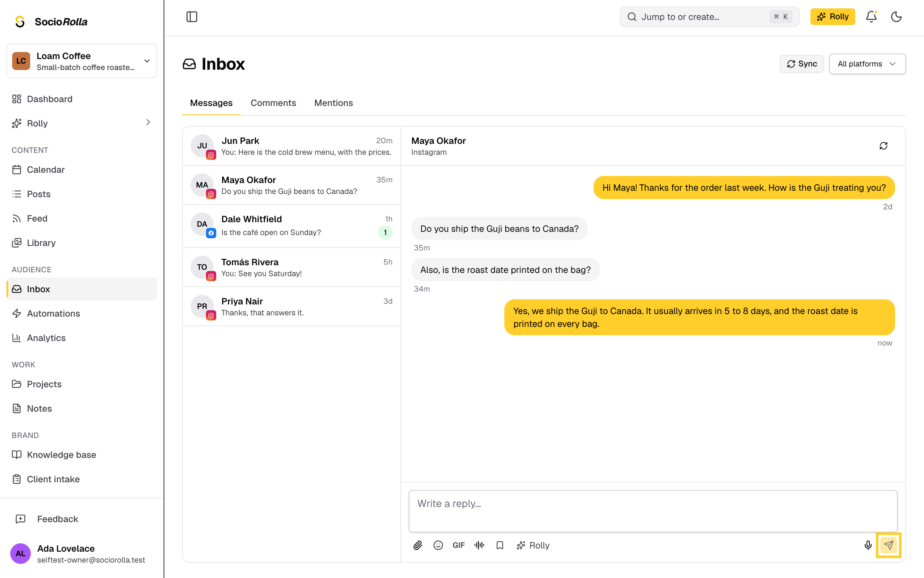Open Client intake
Image resolution: width=924 pixels, height=578 pixels.
click(x=82, y=479)
